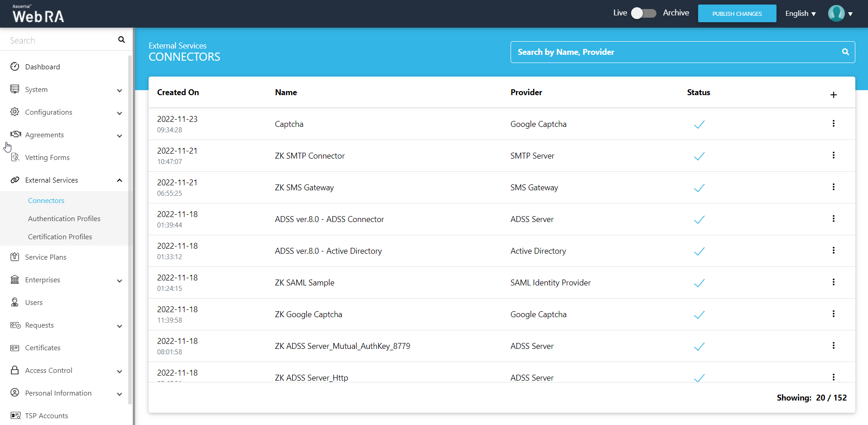
Task: Click the sidebar vertical scrollbar
Action: (x=130, y=229)
